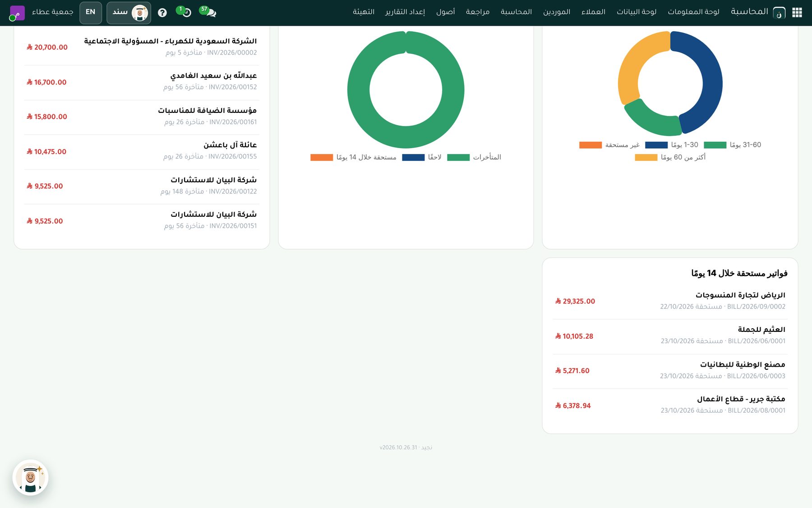The image size is (812, 508).
Task: Toggle the لاحقًا blue legend swatch
Action: [413, 158]
